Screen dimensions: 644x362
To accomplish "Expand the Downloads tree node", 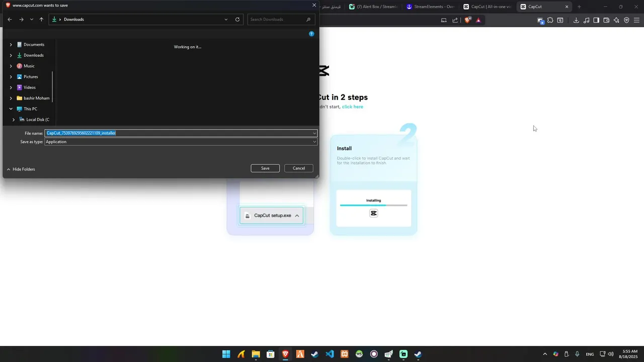I will (11, 55).
